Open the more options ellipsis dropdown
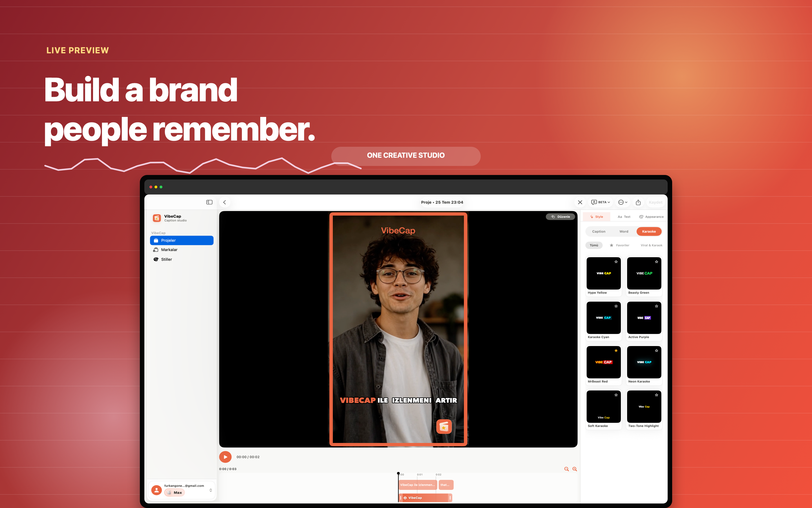The width and height of the screenshot is (812, 508). 623,202
